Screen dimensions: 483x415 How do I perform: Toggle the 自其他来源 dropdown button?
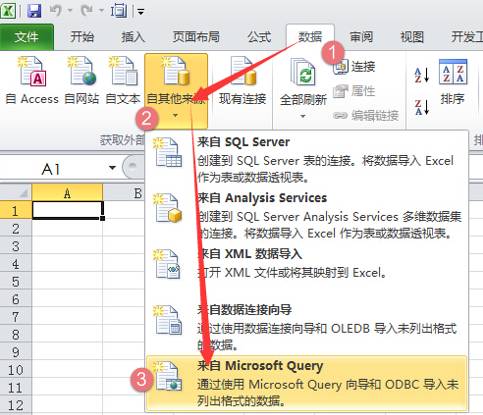(176, 91)
